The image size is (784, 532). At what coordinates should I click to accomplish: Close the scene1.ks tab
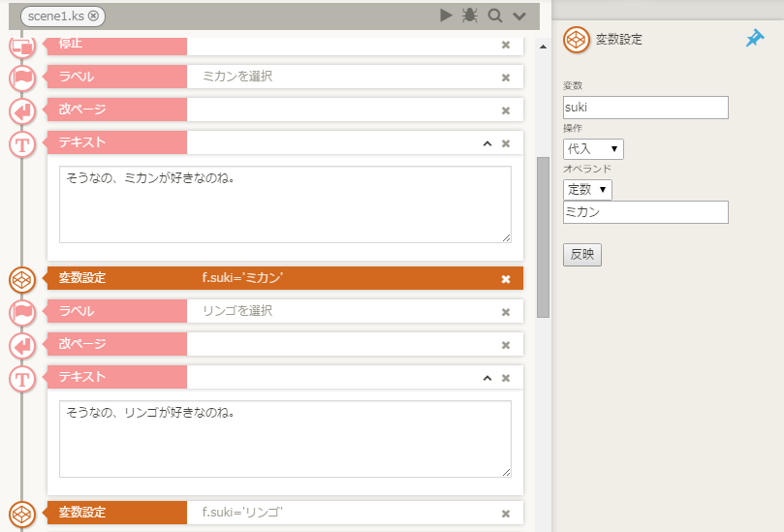(93, 16)
